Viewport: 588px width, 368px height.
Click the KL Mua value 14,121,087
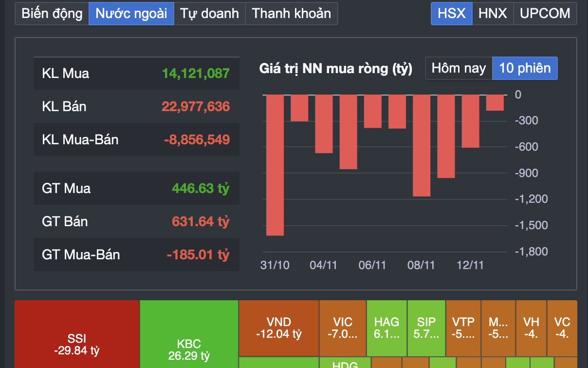(x=196, y=74)
